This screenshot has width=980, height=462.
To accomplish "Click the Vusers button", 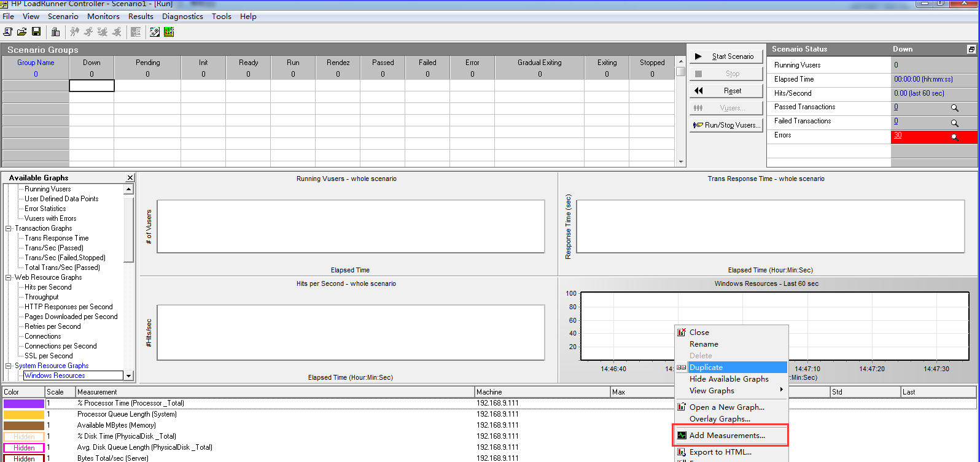I will [x=726, y=108].
